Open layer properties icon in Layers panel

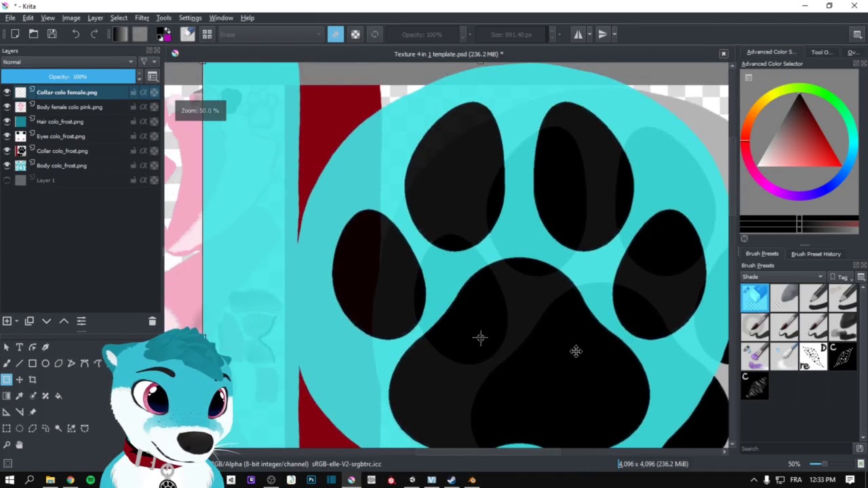[x=81, y=321]
